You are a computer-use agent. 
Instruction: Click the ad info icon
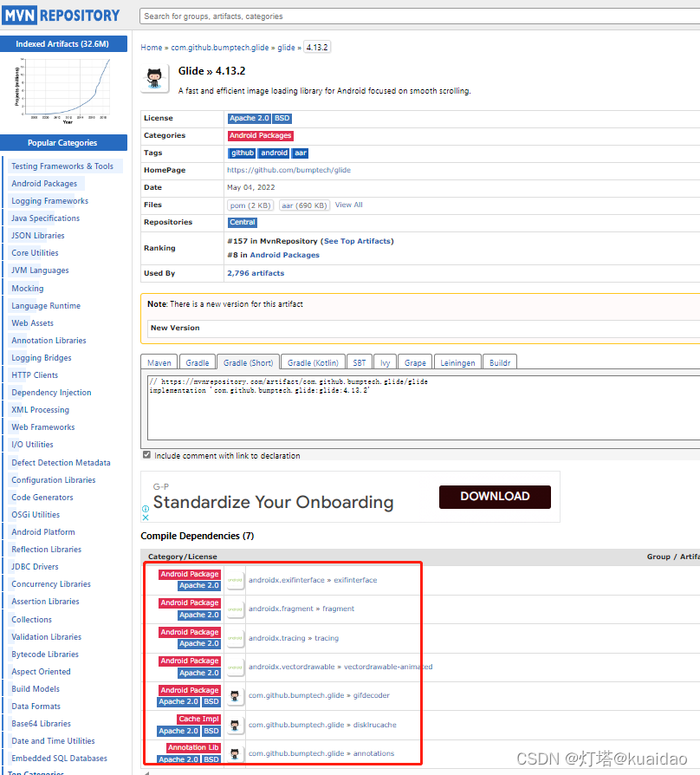click(146, 509)
